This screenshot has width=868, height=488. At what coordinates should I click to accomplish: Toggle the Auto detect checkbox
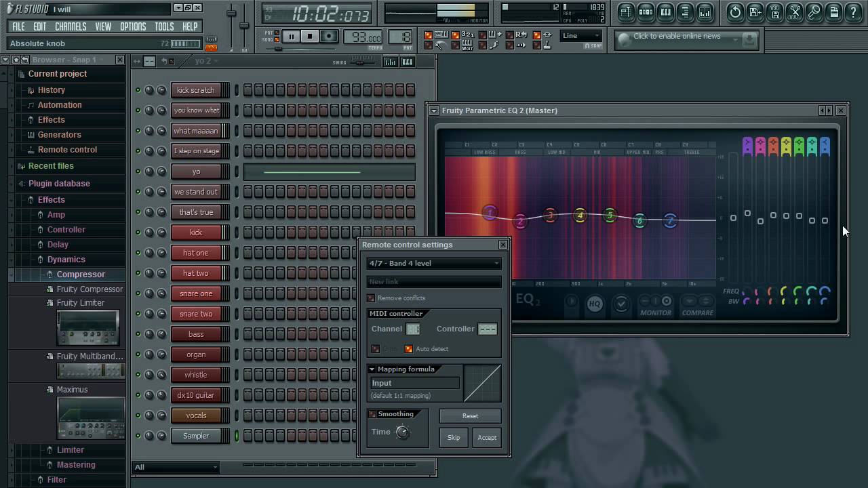pyautogui.click(x=408, y=349)
